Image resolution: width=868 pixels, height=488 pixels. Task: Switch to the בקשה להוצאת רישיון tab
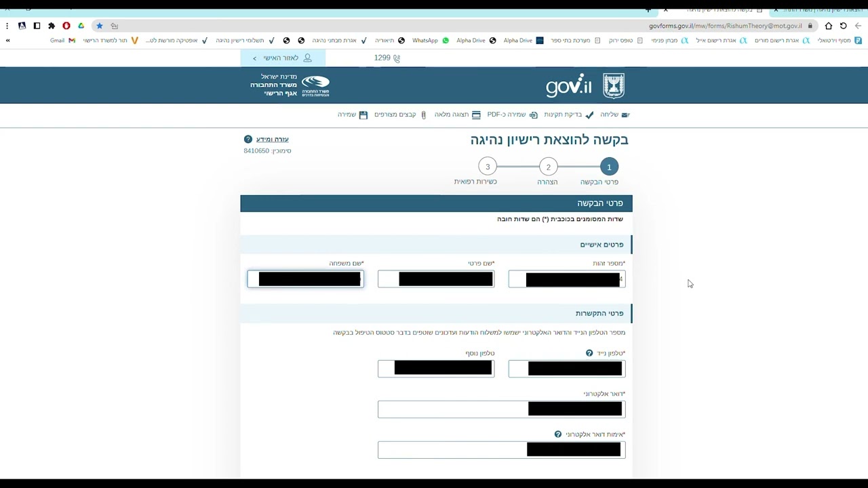pyautogui.click(x=719, y=9)
